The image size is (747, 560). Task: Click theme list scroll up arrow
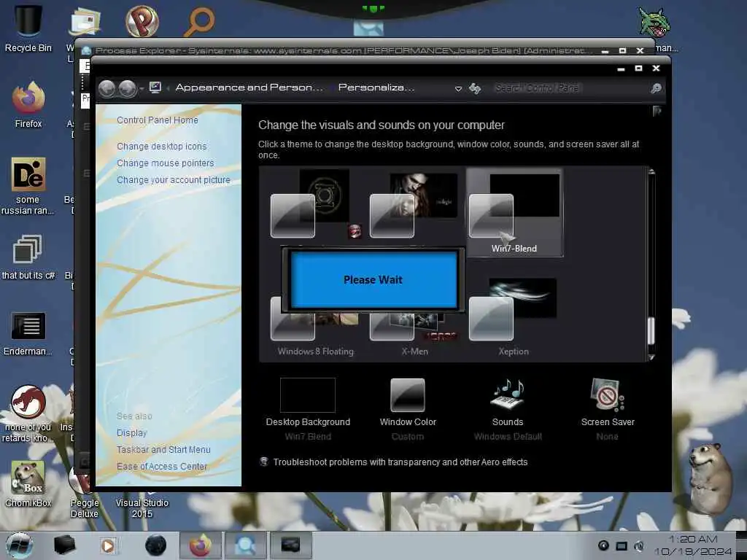651,172
